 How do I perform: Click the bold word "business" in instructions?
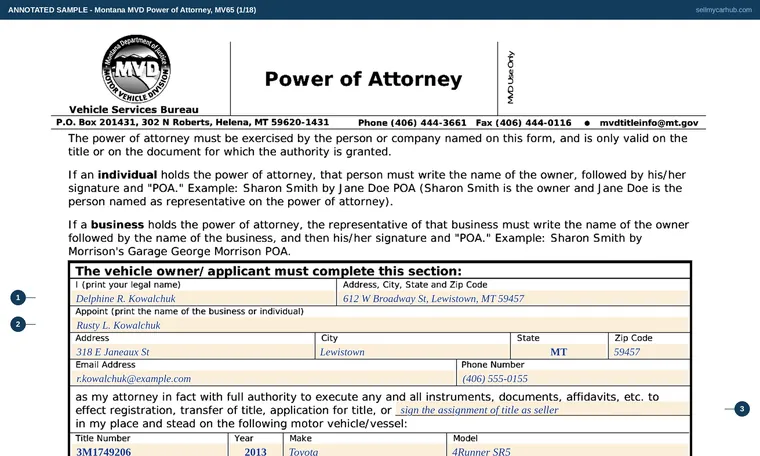click(117, 225)
